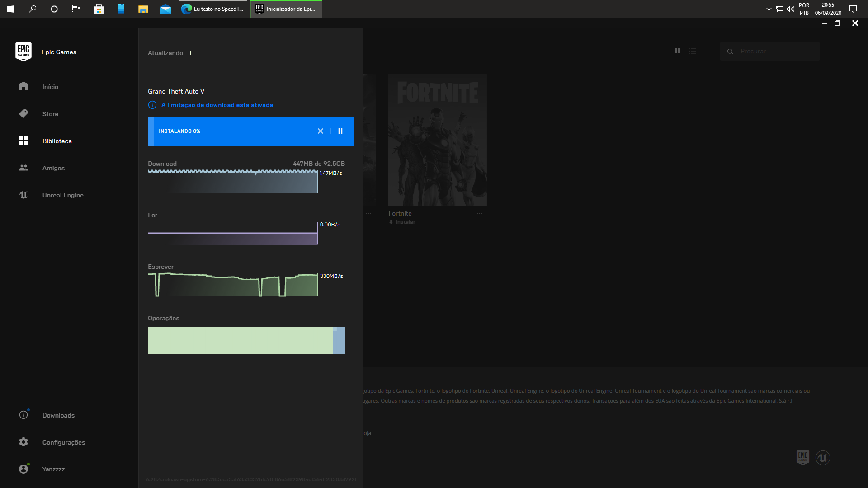Click the network tray icon

pyautogui.click(x=780, y=9)
